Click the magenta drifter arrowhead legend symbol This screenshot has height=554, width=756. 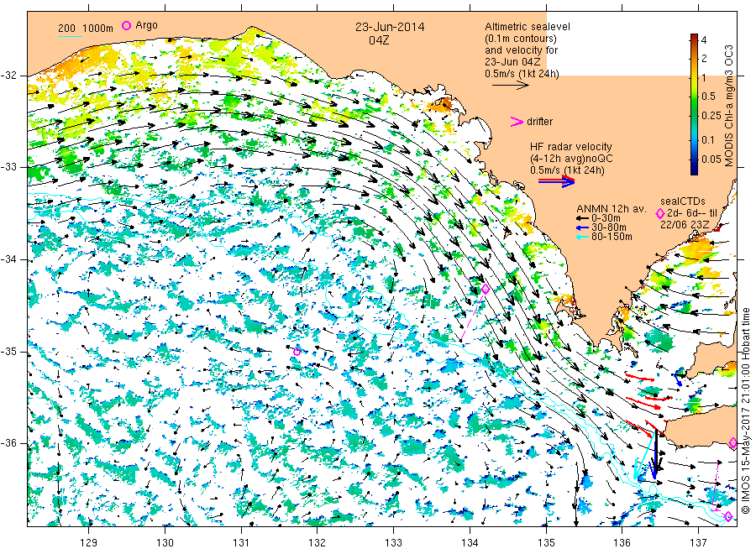click(517, 122)
